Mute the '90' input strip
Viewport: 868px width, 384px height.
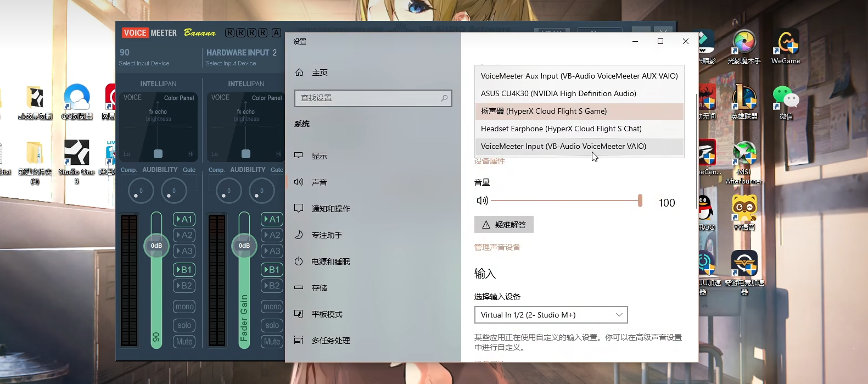(184, 342)
